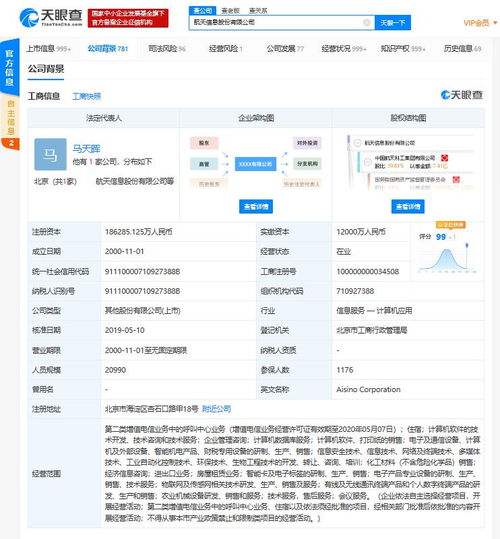Viewport: 500px width, 539px height.
Task: Open the VIP会员 dropdown arrow
Action: pyautogui.click(x=495, y=23)
